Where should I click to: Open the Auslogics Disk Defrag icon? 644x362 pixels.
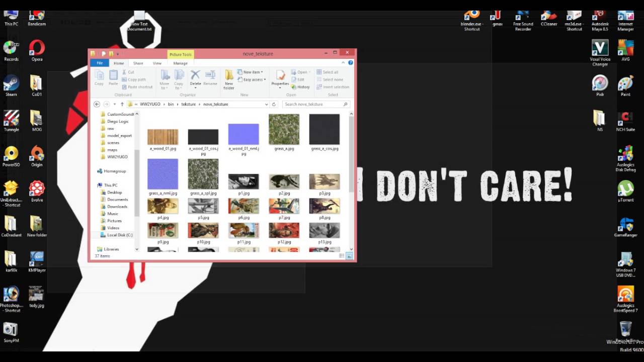(625, 159)
